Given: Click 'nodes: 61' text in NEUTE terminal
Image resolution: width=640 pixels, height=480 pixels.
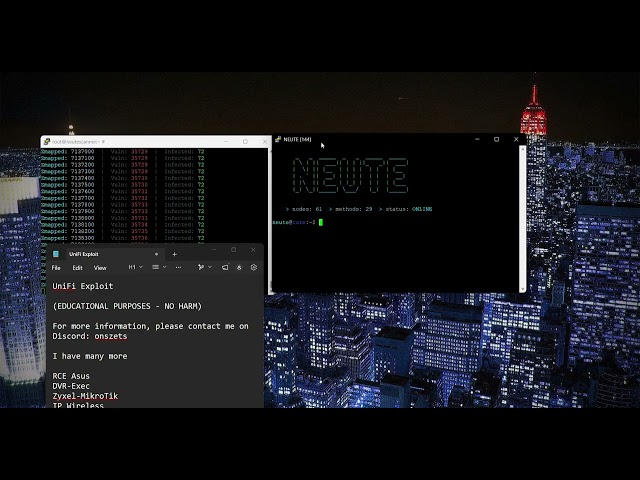Looking at the screenshot, I should click(x=307, y=209).
